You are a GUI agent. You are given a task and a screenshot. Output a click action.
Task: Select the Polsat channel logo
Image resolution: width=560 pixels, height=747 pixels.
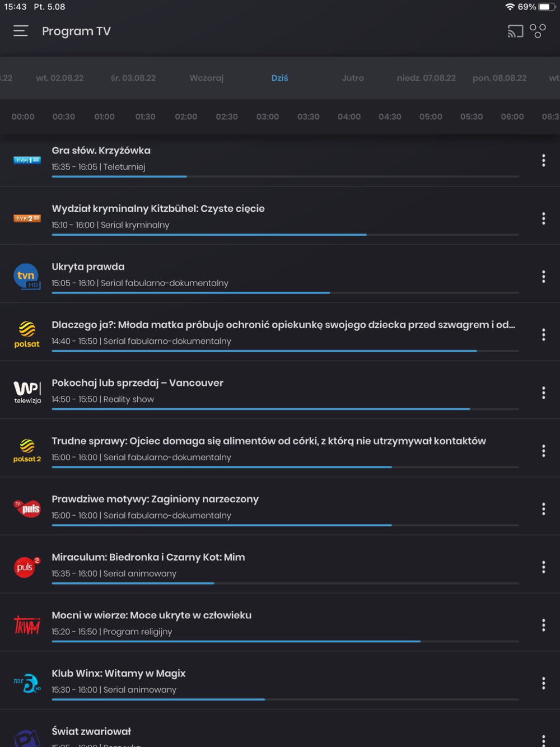click(x=27, y=334)
